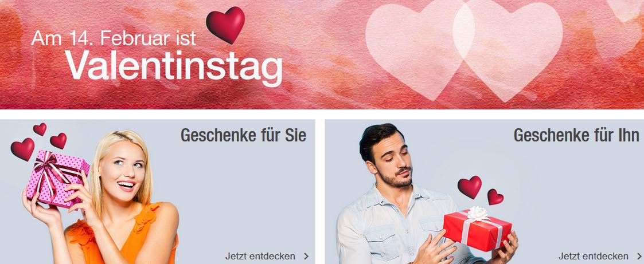Click the heart nearest the blonde woman's hair
This screenshot has width=644, height=264.
pyautogui.click(x=58, y=141)
